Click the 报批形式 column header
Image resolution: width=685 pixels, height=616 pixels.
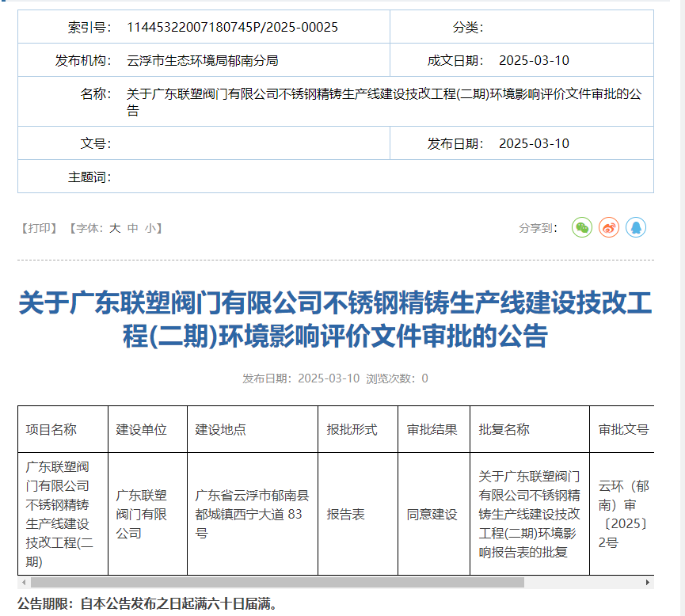pos(352,429)
